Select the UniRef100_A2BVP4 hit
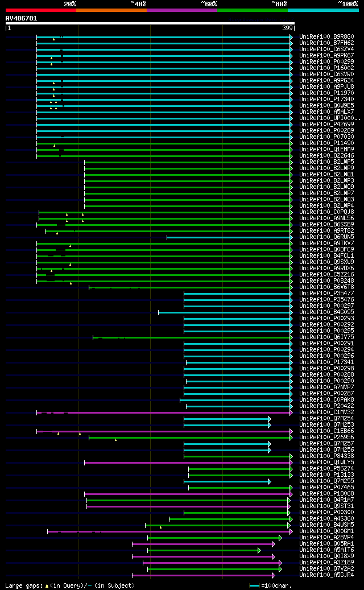This screenshot has height=590, width=364. tap(326, 537)
